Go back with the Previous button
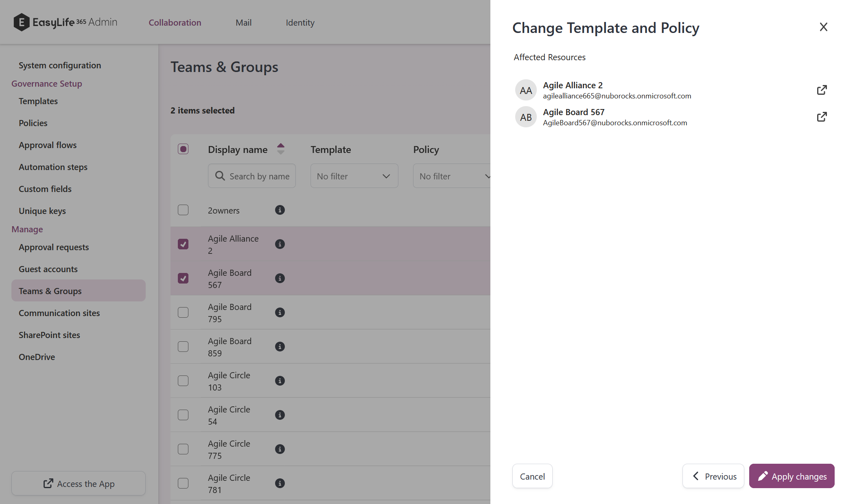 point(713,476)
